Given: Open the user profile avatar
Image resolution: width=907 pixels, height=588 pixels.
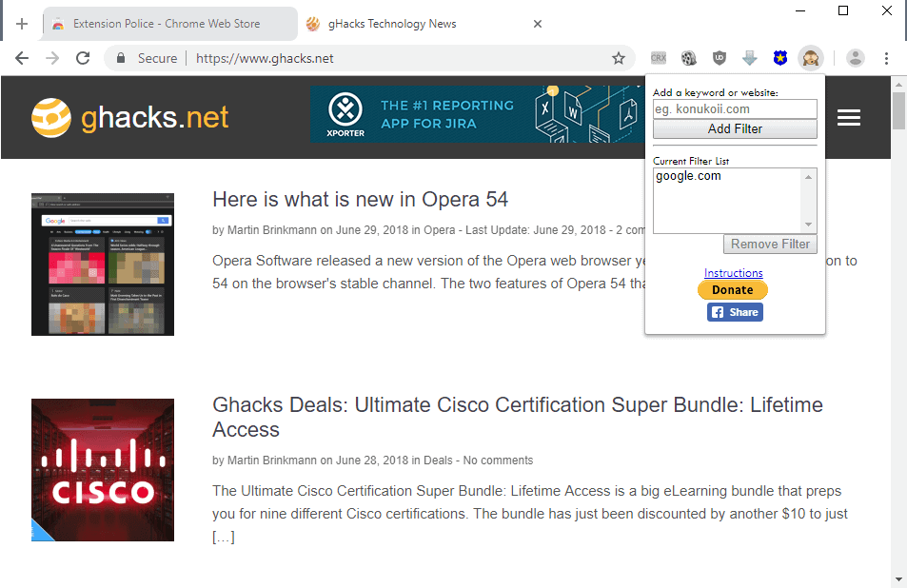Looking at the screenshot, I should [x=856, y=58].
